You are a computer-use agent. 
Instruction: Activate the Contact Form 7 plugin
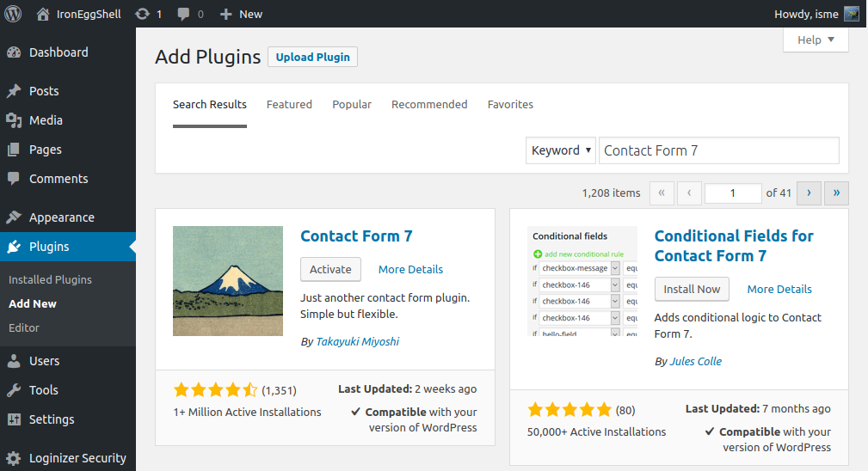330,269
